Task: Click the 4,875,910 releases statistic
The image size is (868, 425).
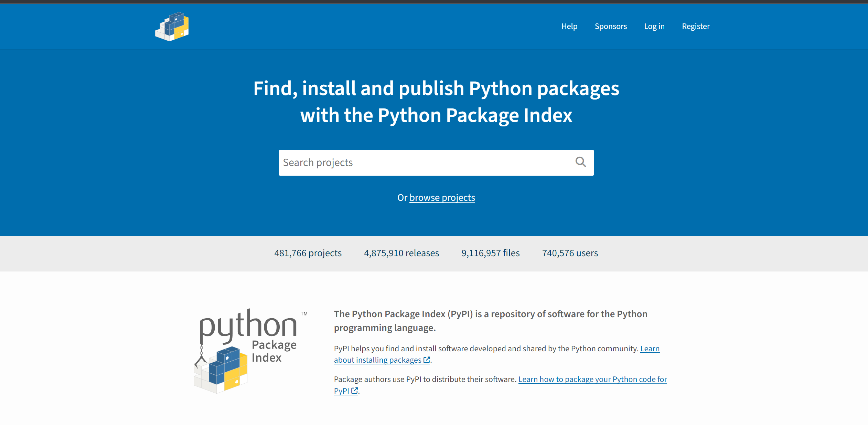Action: (x=401, y=253)
